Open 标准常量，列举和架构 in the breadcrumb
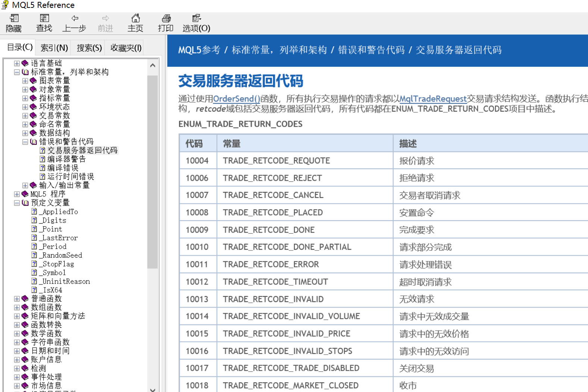This screenshot has width=588, height=392. click(x=279, y=50)
